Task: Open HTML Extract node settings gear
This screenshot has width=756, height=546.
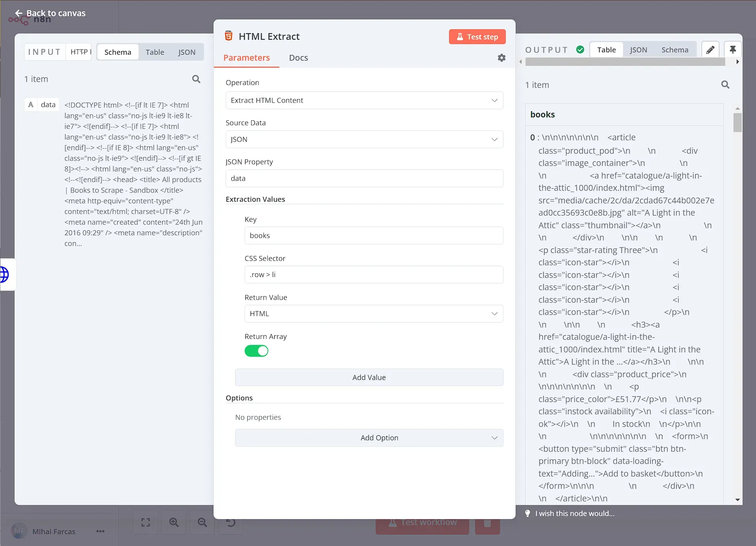Action: tap(502, 58)
